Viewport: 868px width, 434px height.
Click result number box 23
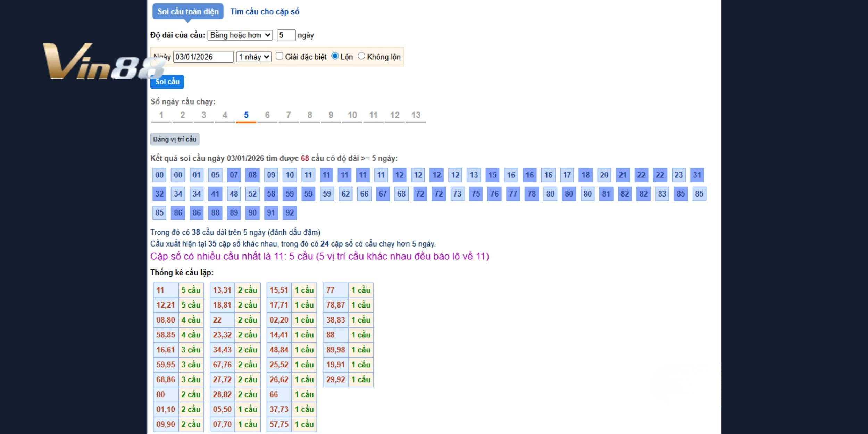[678, 175]
